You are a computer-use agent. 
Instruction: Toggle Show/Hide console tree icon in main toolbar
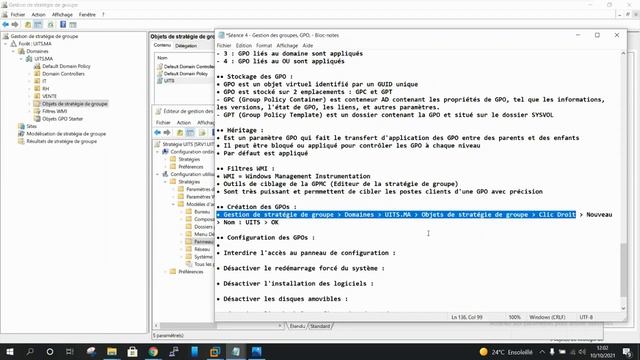point(38,24)
